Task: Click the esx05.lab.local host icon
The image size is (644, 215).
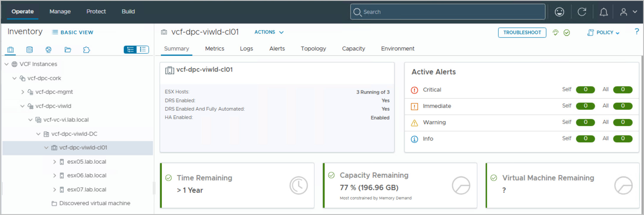Action: pyautogui.click(x=62, y=162)
